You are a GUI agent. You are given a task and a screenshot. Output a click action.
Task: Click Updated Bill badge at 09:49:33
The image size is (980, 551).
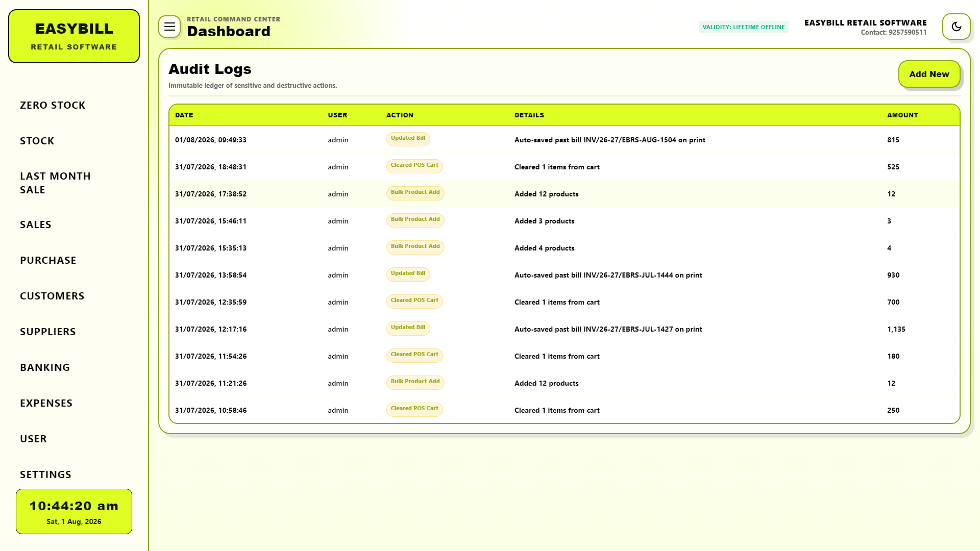(408, 139)
